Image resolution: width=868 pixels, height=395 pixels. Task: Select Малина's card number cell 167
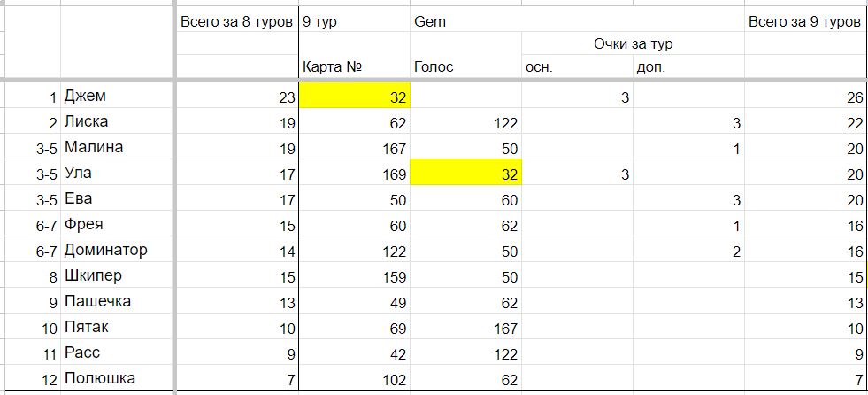tap(354, 147)
